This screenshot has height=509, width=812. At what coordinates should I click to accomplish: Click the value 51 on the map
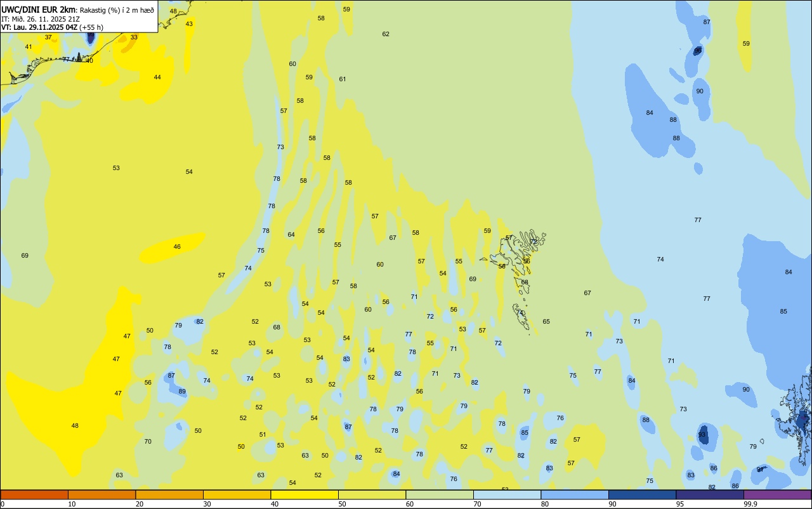263,435
